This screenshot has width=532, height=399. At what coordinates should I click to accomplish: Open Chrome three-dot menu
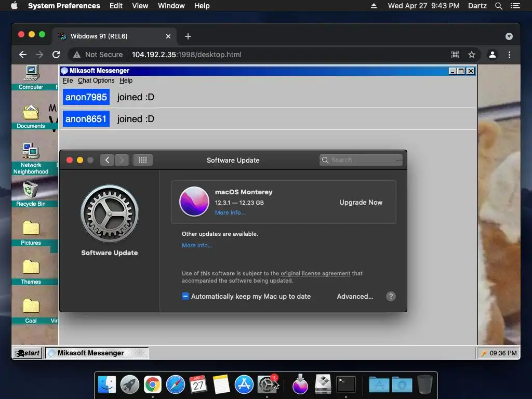[509, 55]
